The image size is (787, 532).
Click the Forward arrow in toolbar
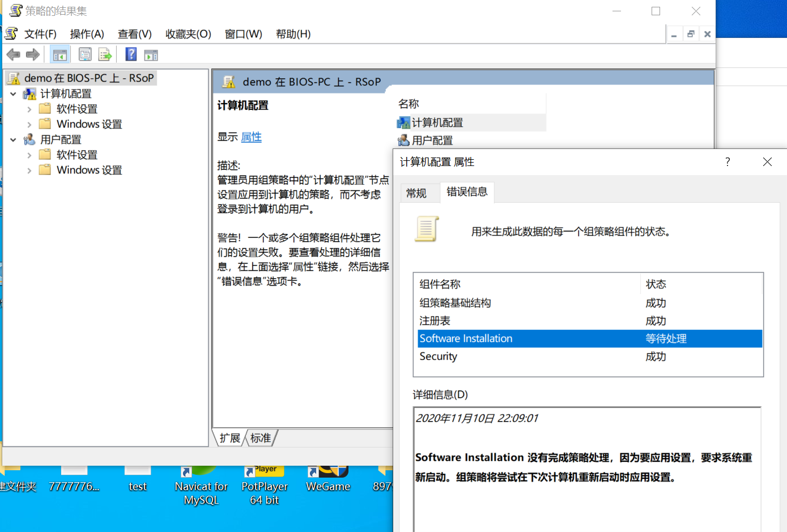(33, 54)
